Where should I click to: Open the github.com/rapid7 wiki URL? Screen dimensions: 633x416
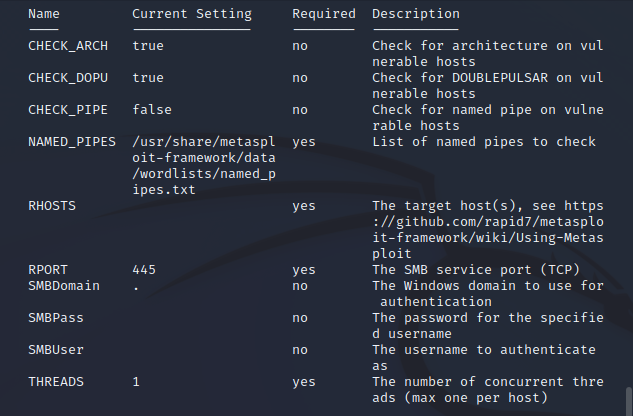click(487, 222)
